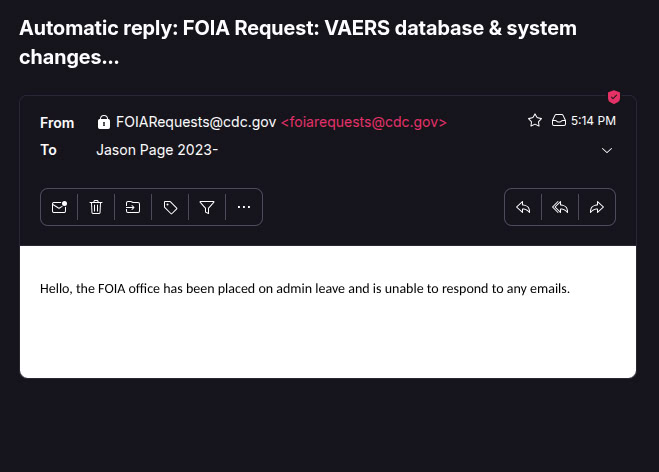This screenshot has height=472, width=659.
Task: Click the pink shield verification badge
Action: click(614, 97)
